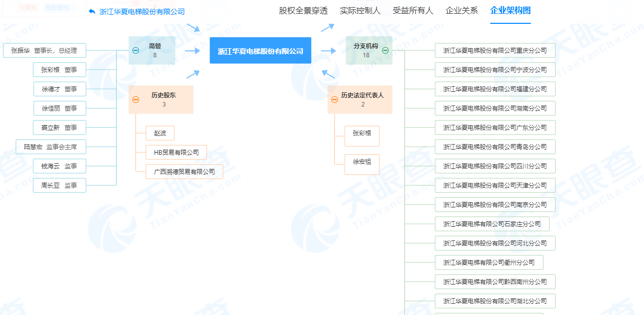Select the 青岛分公司 branch node
The image size is (644, 315).
pyautogui.click(x=495, y=147)
